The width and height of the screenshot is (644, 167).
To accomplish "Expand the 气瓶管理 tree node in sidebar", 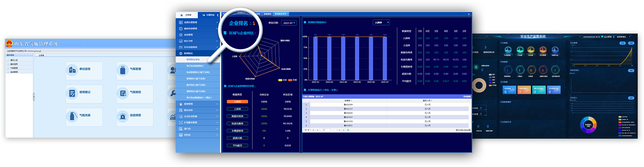I will [x=8, y=68].
